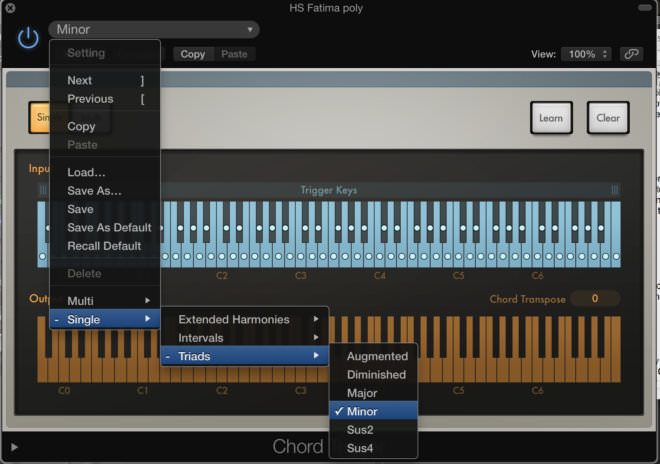The width and height of the screenshot is (660, 464).
Task: Select the Sus4 triad preset
Action: pyautogui.click(x=373, y=448)
